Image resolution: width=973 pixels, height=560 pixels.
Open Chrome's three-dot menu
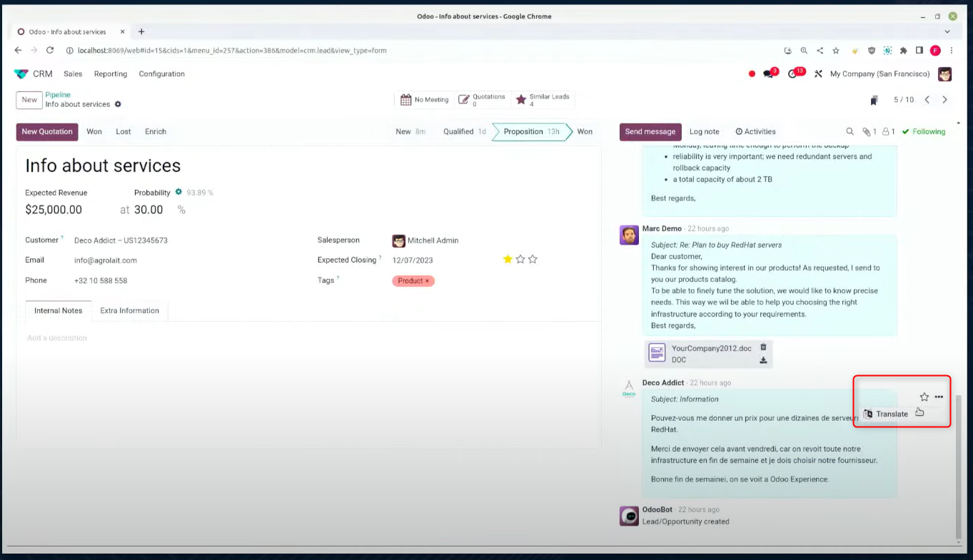click(x=952, y=51)
